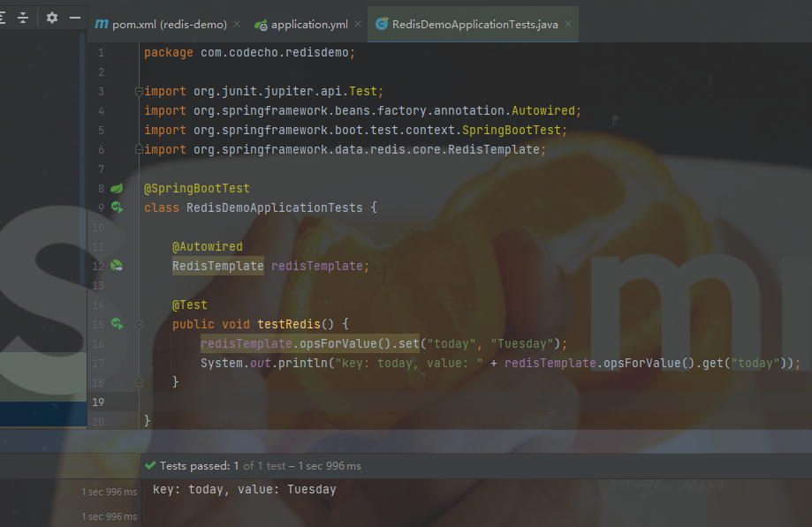Screen dimensions: 812x527
Task: Close the pom.xml editor tab
Action: pyautogui.click(x=237, y=24)
